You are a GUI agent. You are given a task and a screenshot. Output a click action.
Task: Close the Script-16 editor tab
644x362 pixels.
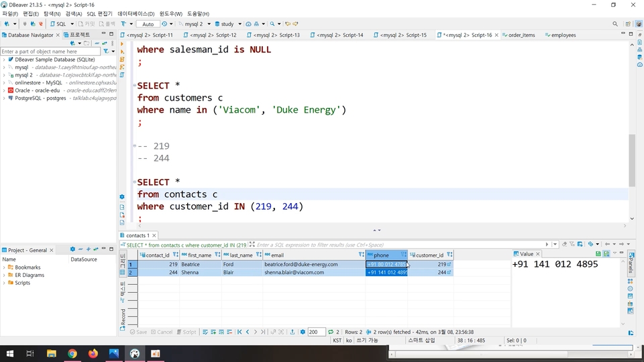tap(496, 35)
